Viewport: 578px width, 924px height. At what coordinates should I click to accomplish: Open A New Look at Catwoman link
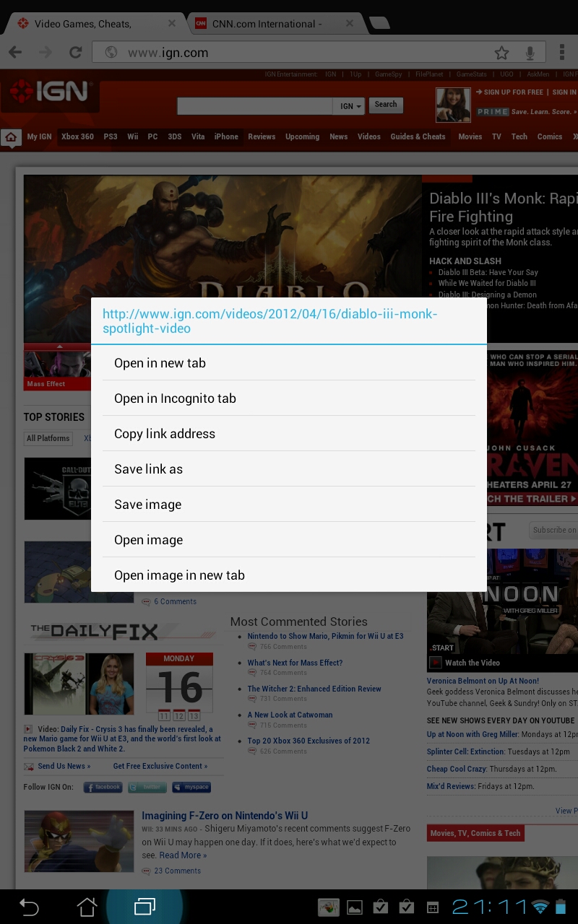click(290, 715)
